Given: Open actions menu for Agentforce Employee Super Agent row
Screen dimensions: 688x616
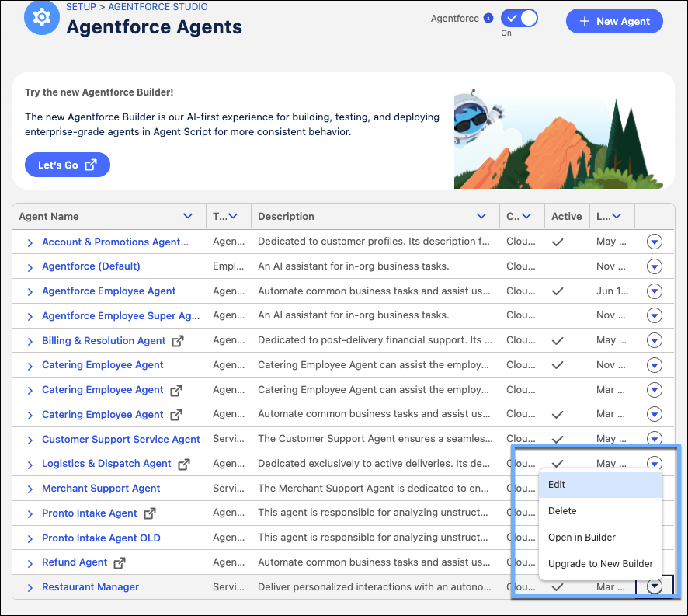Looking at the screenshot, I should (654, 315).
